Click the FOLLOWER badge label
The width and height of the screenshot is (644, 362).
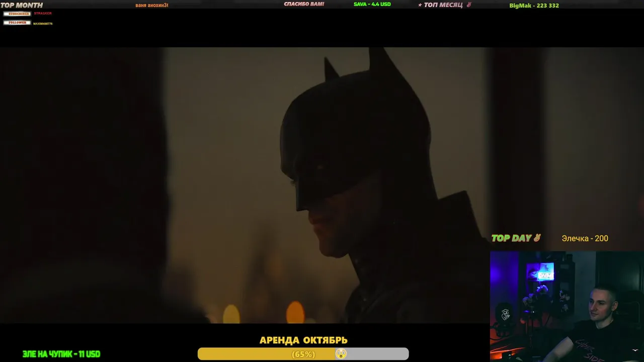(17, 23)
